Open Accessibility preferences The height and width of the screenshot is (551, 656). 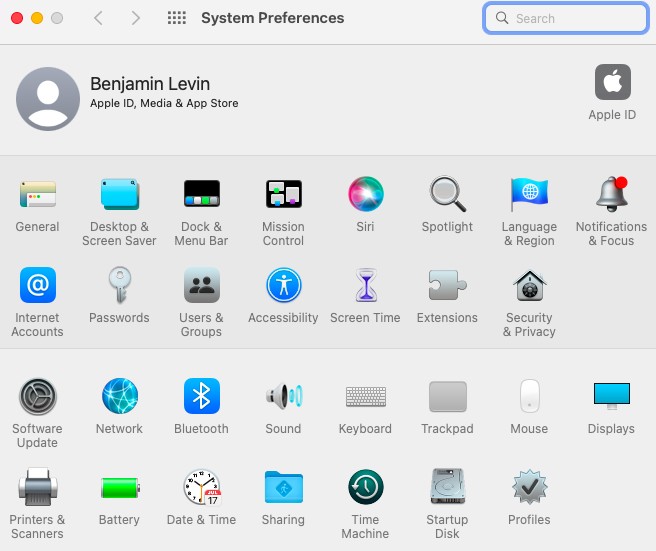tap(284, 285)
